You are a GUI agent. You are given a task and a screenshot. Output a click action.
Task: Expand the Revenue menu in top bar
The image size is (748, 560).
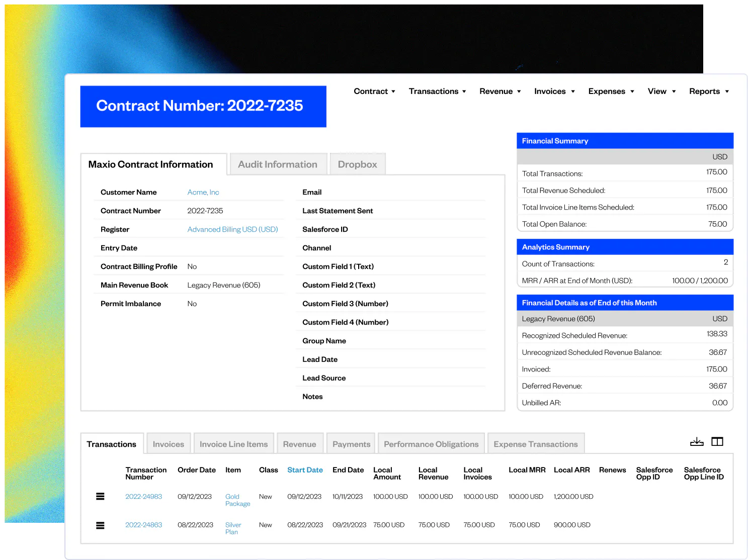pyautogui.click(x=500, y=91)
